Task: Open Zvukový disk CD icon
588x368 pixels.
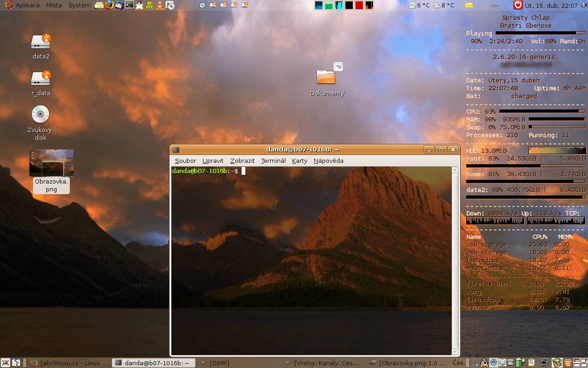Action: pos(40,115)
